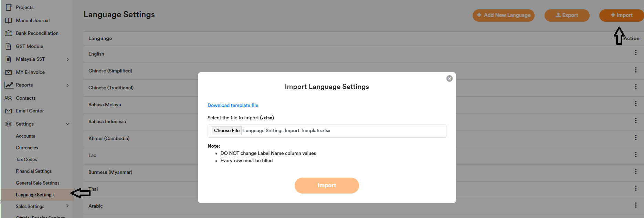Expand the Sales Settings submenu arrow

[x=67, y=206]
